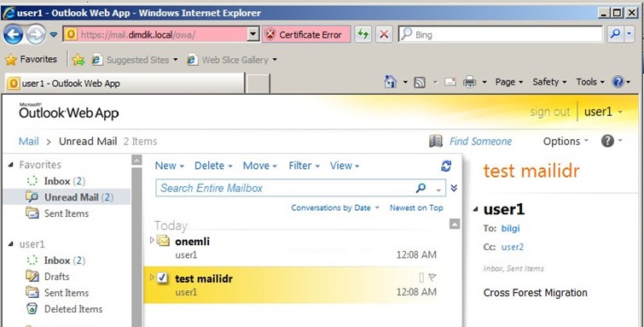Image resolution: width=644 pixels, height=327 pixels.
Task: Open the address bar history dropdown
Action: click(x=253, y=34)
